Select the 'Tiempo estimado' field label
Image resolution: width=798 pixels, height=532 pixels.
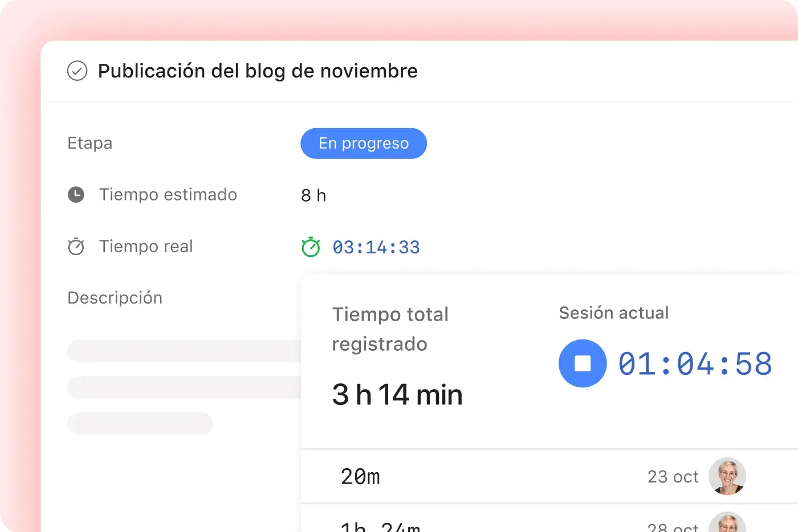[x=168, y=195]
